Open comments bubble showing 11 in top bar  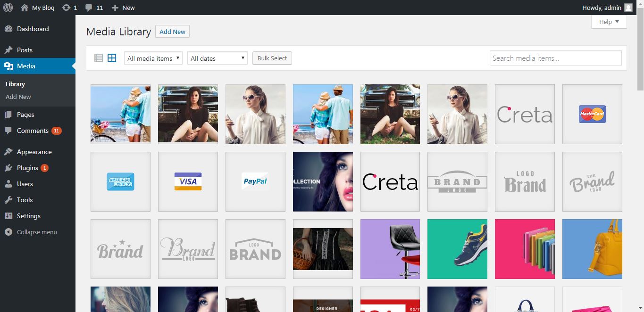(x=94, y=8)
